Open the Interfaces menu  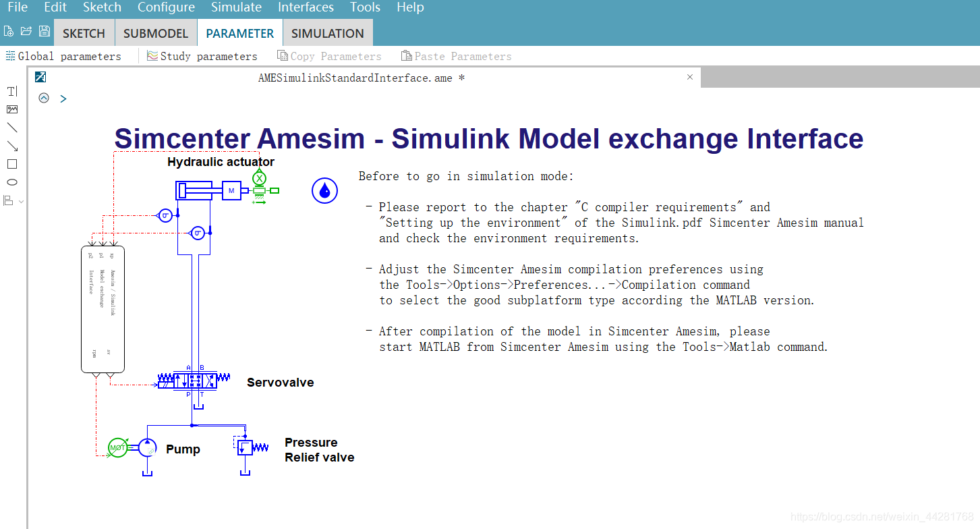click(x=306, y=7)
